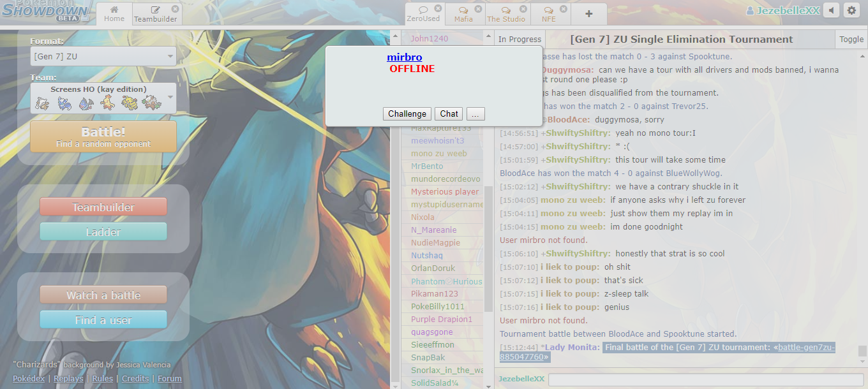Close the ZeroUsed room tab
This screenshot has height=389, width=868.
[438, 9]
